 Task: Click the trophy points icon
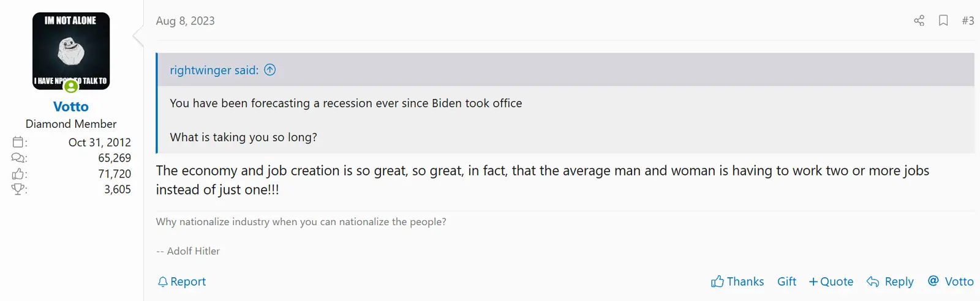pos(18,189)
